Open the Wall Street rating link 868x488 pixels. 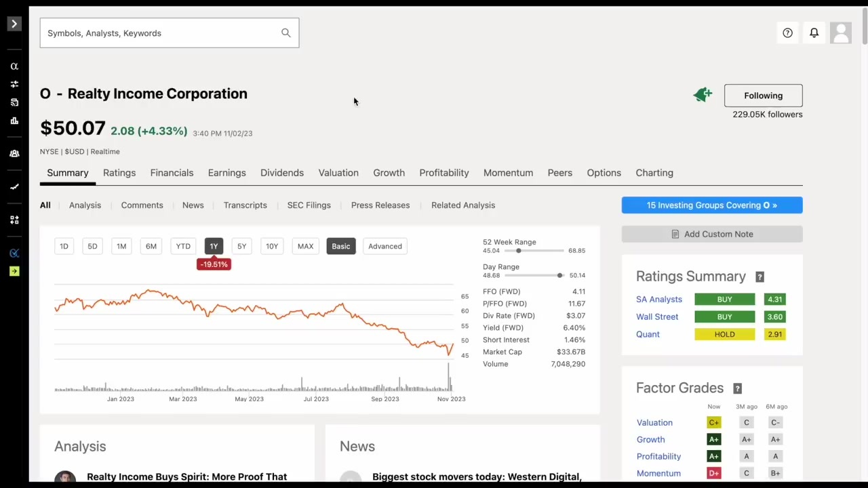[x=657, y=317]
